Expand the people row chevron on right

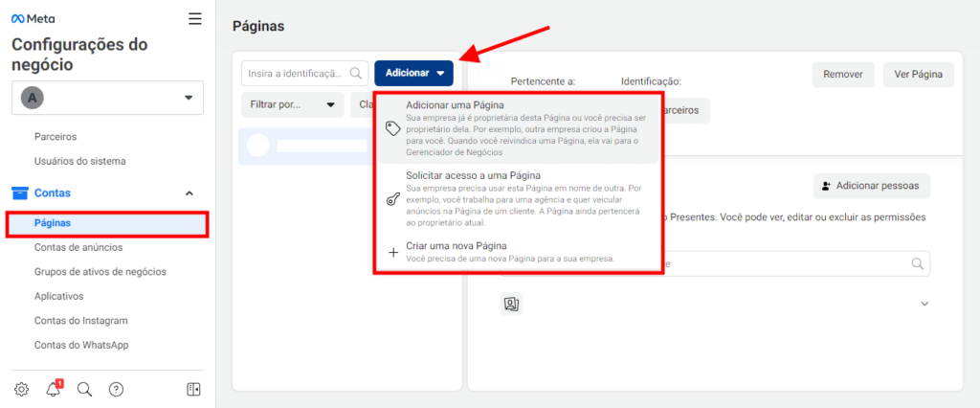pos(924,304)
